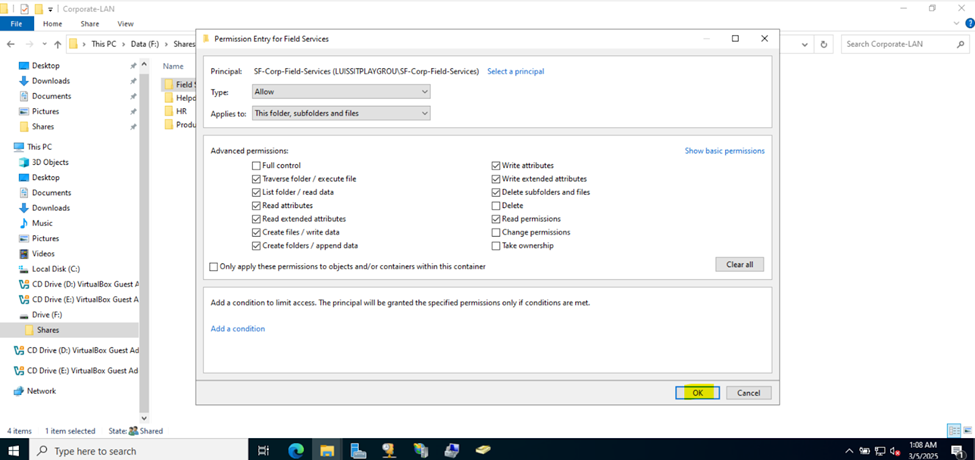
Task: Uncheck Create folders / append data
Action: coord(256,246)
